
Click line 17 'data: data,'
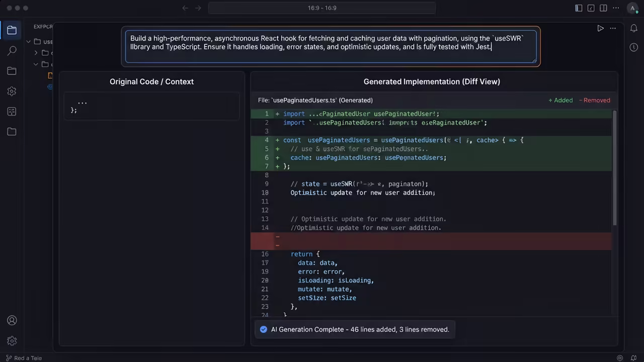pyautogui.click(x=317, y=263)
